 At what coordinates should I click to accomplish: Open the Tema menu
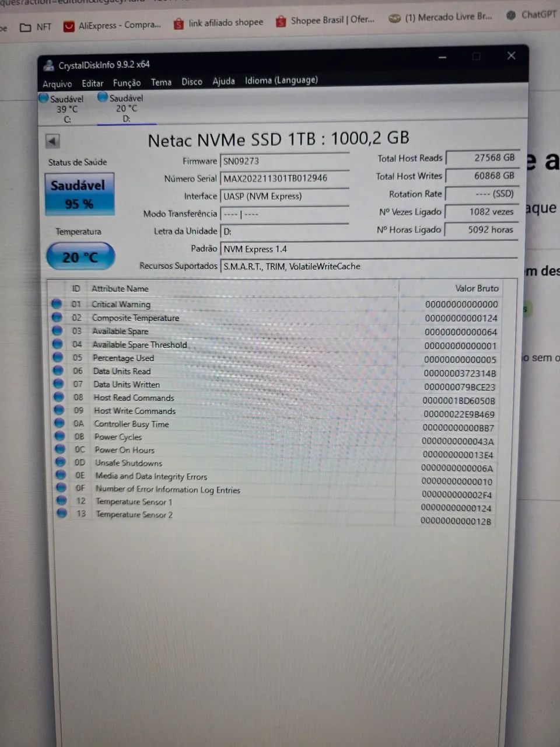[161, 82]
